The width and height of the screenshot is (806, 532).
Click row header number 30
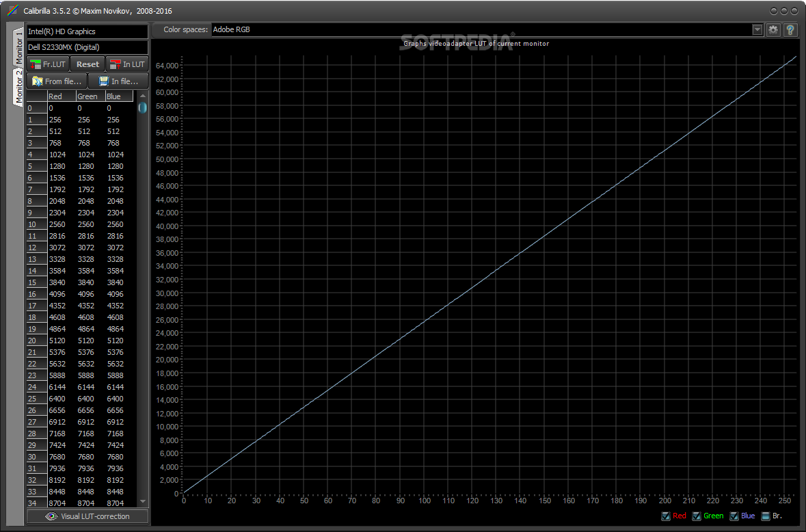tap(36, 457)
